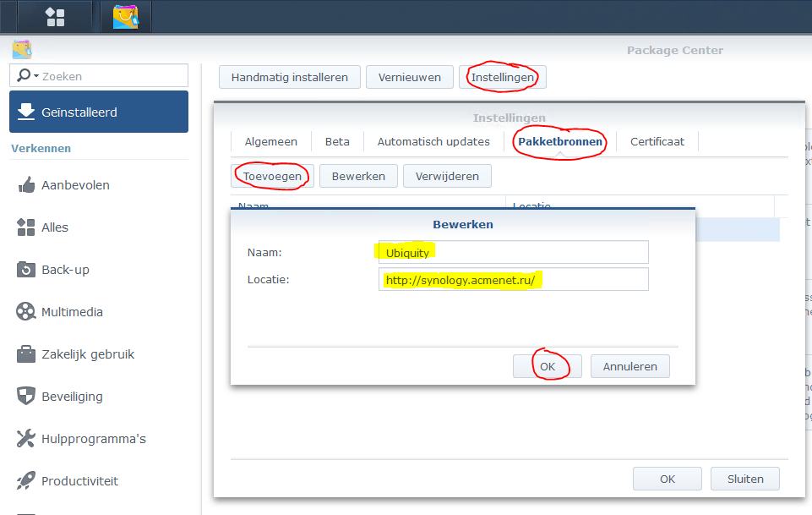Click Toevoegen to add source
Image resolution: width=812 pixels, height=515 pixels.
(x=272, y=176)
